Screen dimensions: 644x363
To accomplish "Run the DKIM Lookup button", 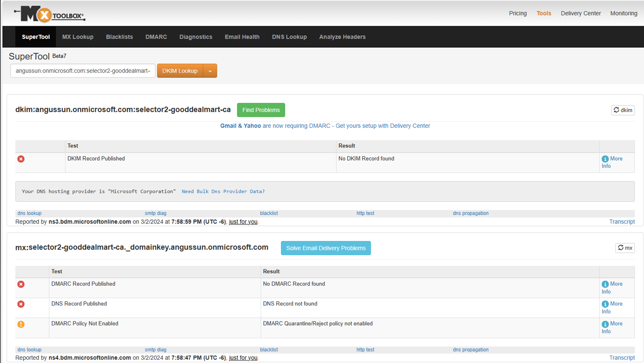I will click(x=180, y=71).
